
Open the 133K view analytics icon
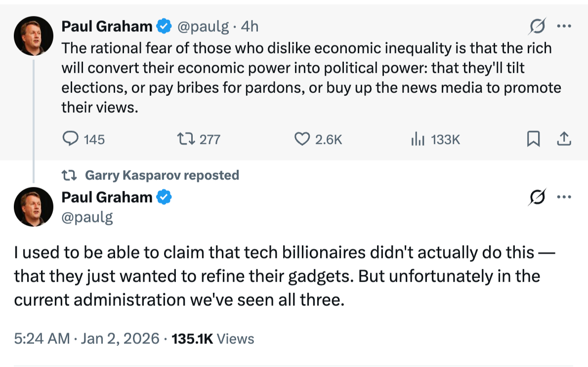tap(418, 140)
